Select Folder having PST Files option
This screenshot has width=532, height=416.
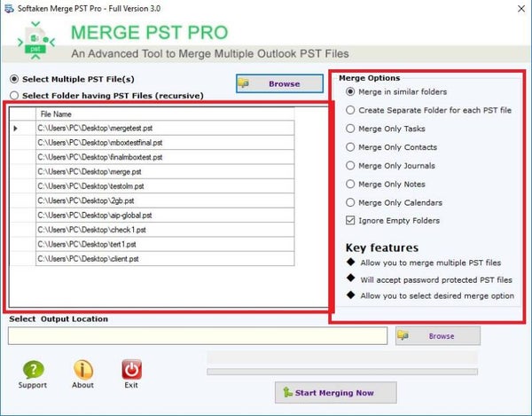[14, 95]
